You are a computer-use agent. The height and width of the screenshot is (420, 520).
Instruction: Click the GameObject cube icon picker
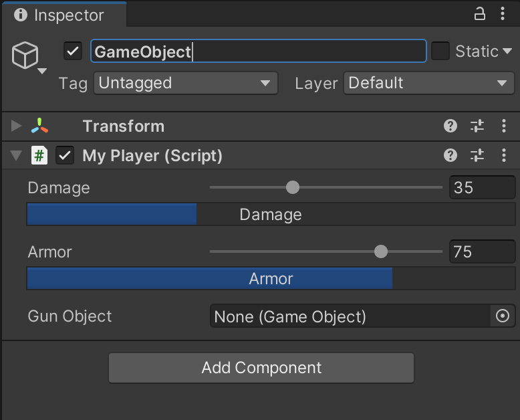click(29, 57)
